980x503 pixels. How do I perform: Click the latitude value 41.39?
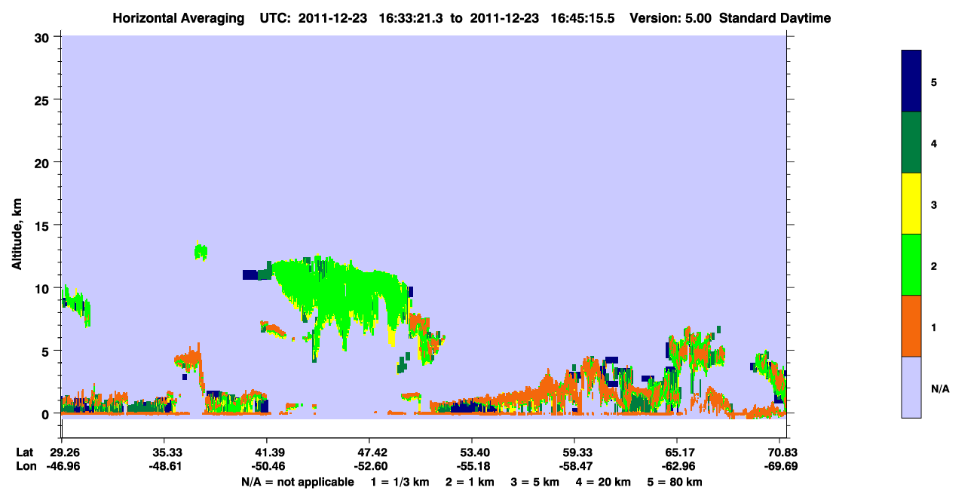(x=266, y=452)
